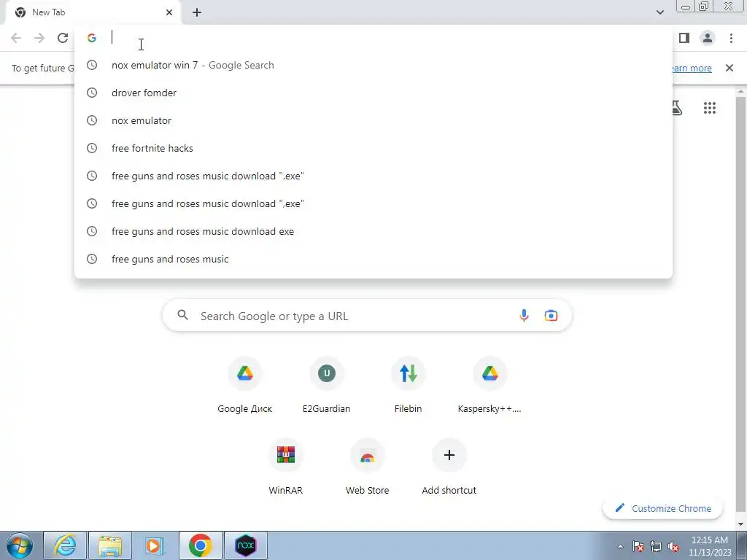Click the back navigation arrow
Viewport: 747px width, 560px height.
coord(16,38)
